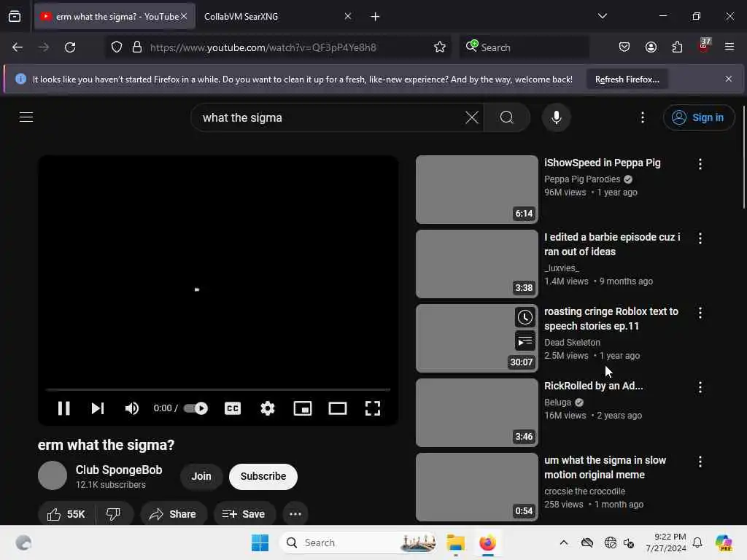
Task: Open Firefox application menu
Action: click(729, 47)
